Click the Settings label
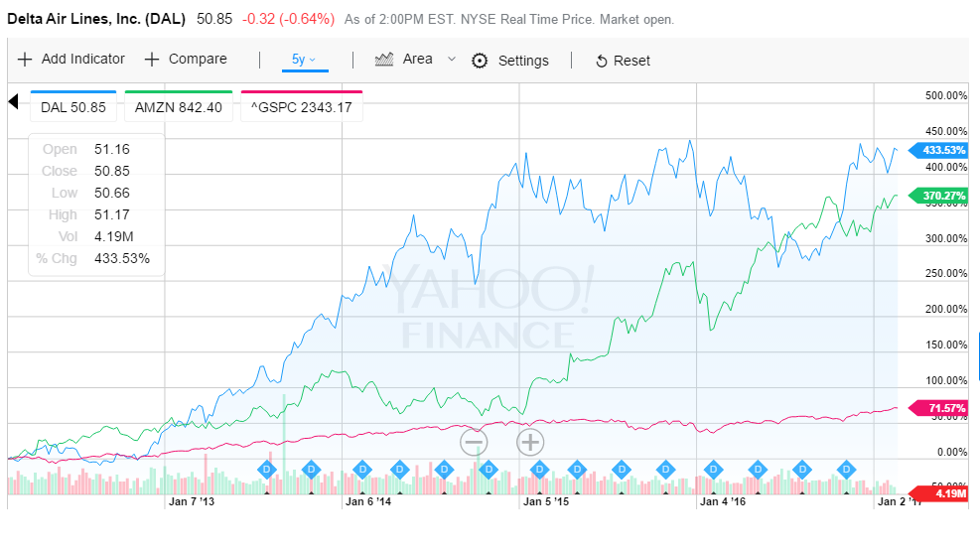The height and width of the screenshot is (553, 980). click(523, 61)
